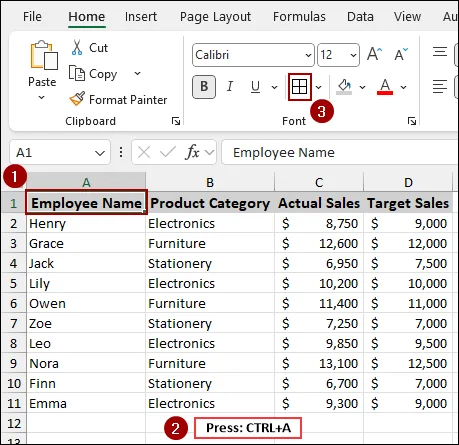Select cell with Owen
The width and height of the screenshot is (459, 445).
86,303
